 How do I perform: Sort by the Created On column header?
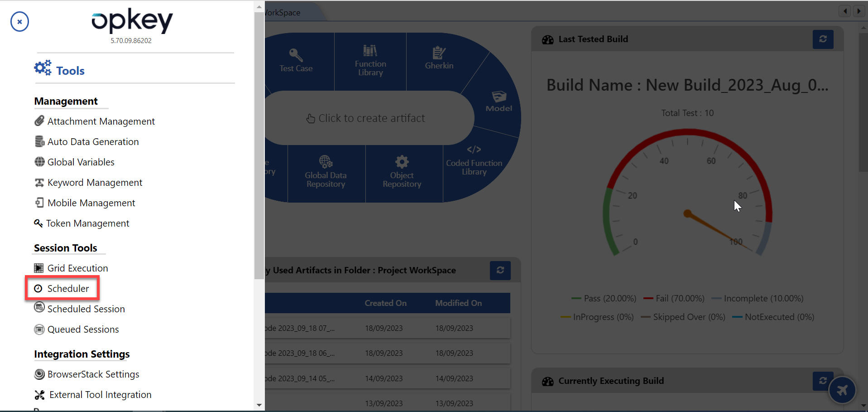click(386, 303)
